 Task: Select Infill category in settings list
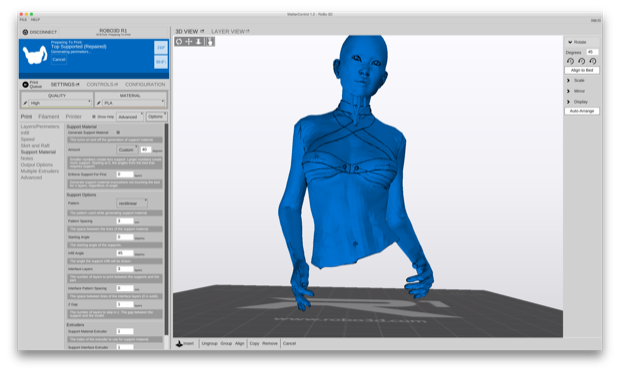click(x=25, y=133)
